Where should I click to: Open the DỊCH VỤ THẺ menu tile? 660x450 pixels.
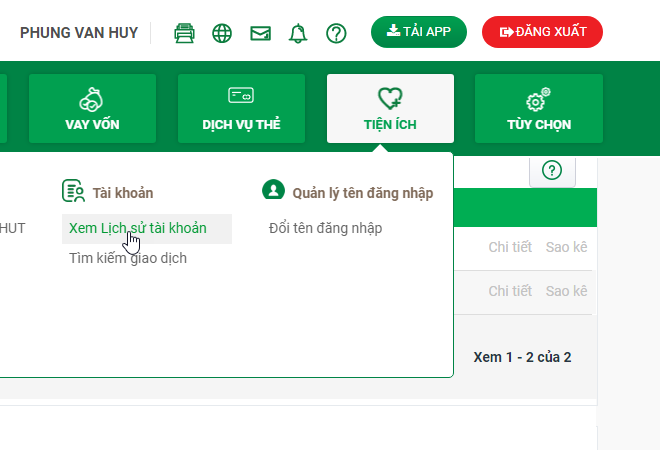(x=242, y=109)
